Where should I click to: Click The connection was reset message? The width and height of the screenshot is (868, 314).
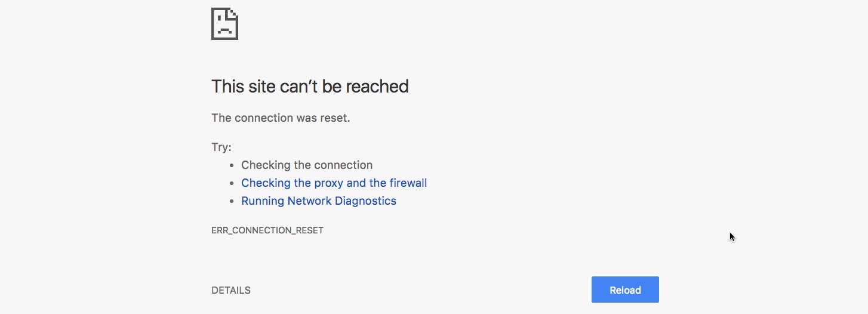pos(281,118)
